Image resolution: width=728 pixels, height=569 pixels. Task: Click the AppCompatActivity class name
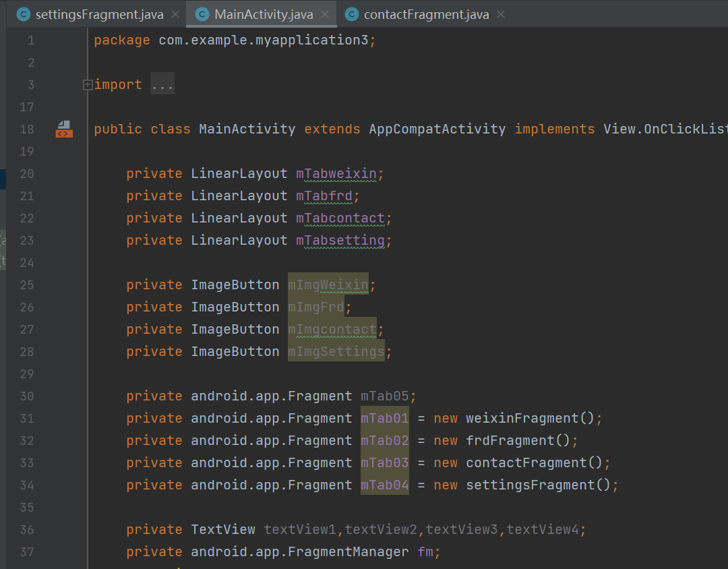pos(437,129)
